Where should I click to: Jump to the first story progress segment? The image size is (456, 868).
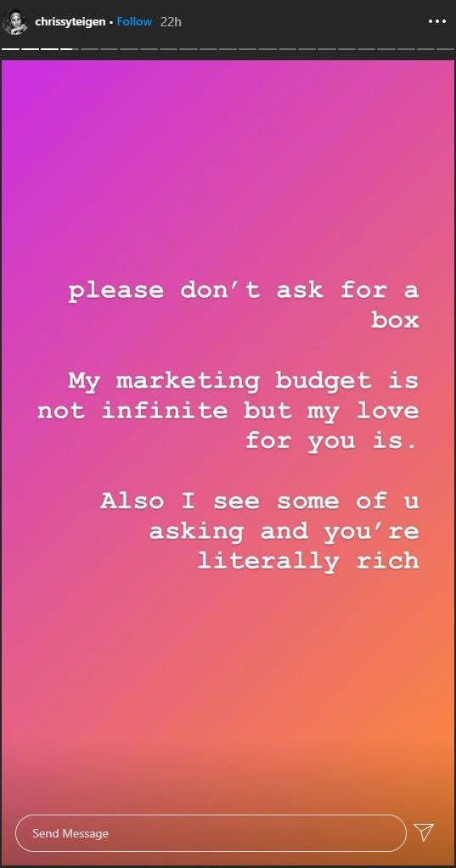click(x=10, y=48)
